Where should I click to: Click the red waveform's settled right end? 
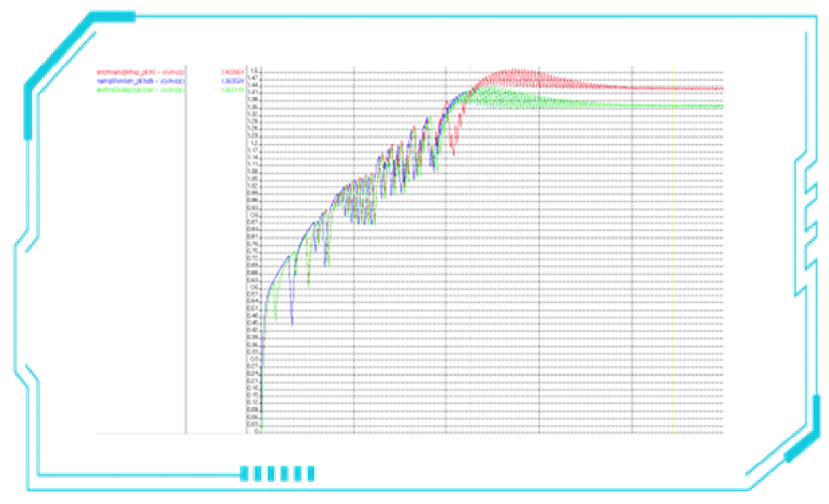coord(721,88)
